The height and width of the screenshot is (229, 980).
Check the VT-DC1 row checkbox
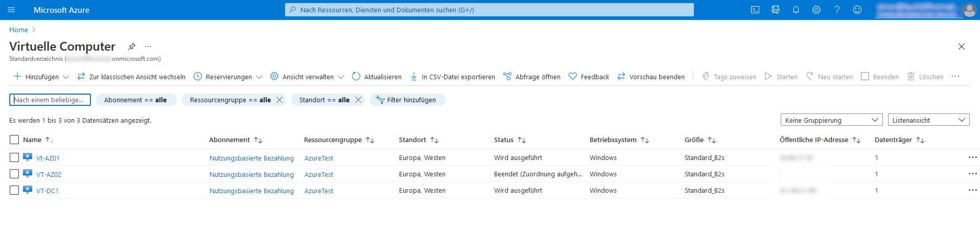pos(14,190)
